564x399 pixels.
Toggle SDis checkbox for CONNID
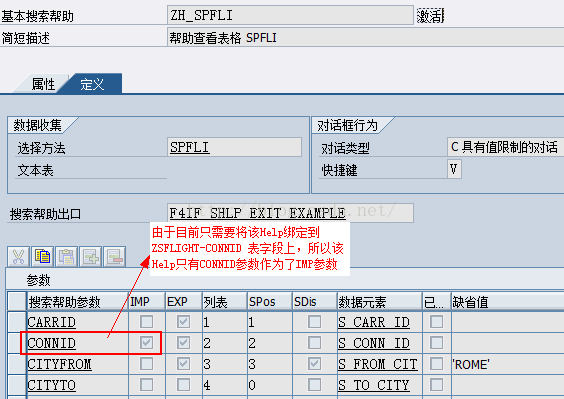click(x=315, y=343)
